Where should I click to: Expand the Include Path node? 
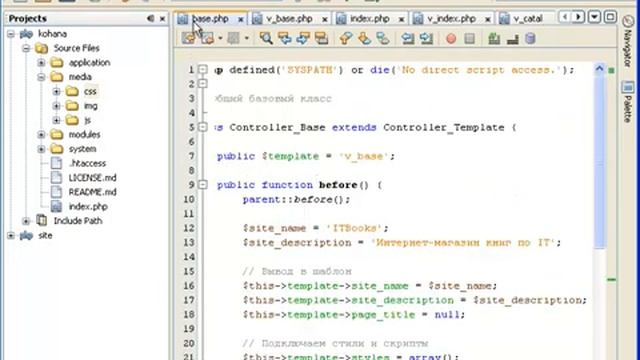tap(26, 221)
